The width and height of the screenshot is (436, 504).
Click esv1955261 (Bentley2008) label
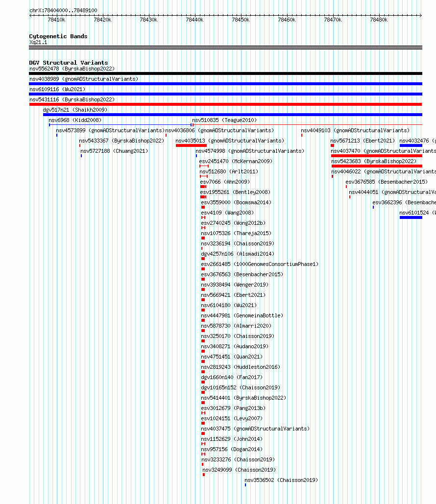(x=235, y=192)
